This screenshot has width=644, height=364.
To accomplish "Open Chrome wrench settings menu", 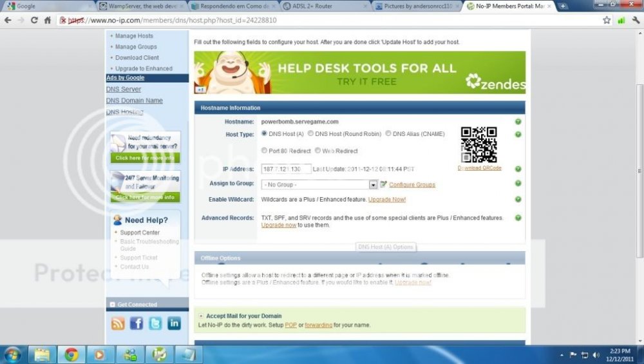I will pyautogui.click(x=634, y=20).
